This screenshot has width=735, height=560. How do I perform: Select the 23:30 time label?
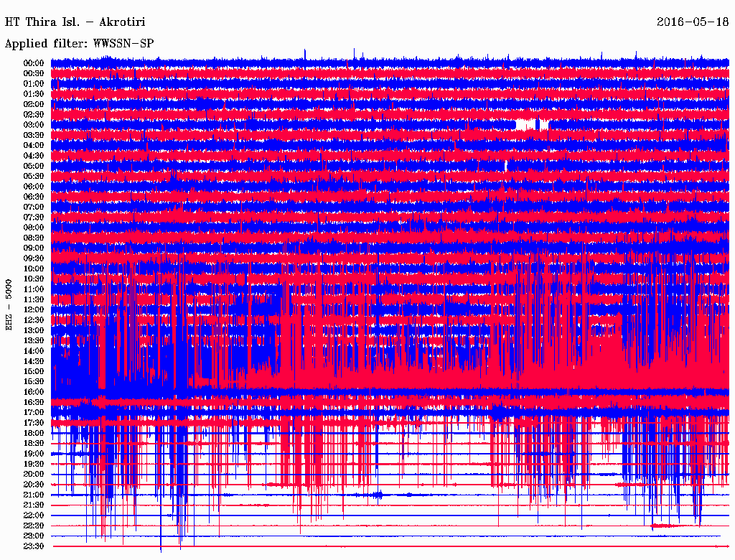tap(33, 546)
